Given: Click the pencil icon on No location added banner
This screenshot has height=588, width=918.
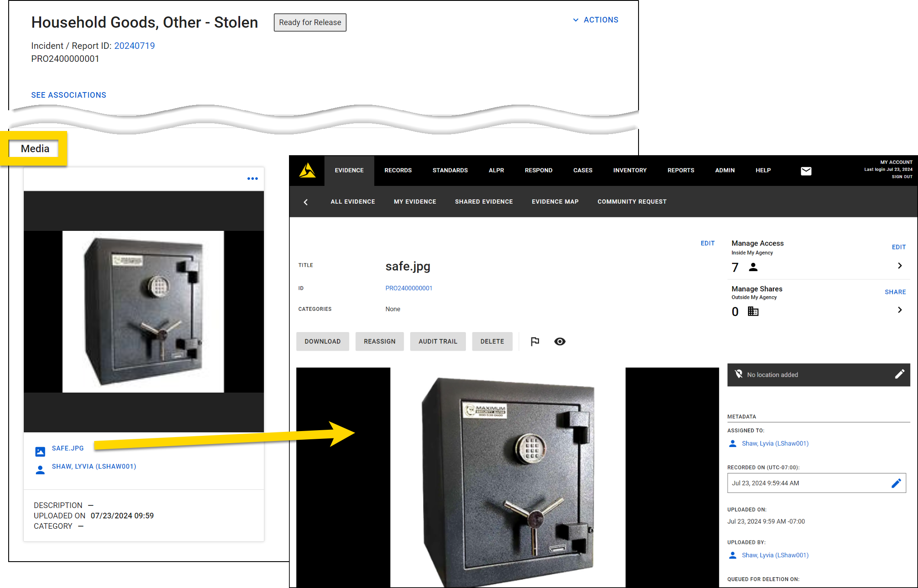Looking at the screenshot, I should coord(900,374).
